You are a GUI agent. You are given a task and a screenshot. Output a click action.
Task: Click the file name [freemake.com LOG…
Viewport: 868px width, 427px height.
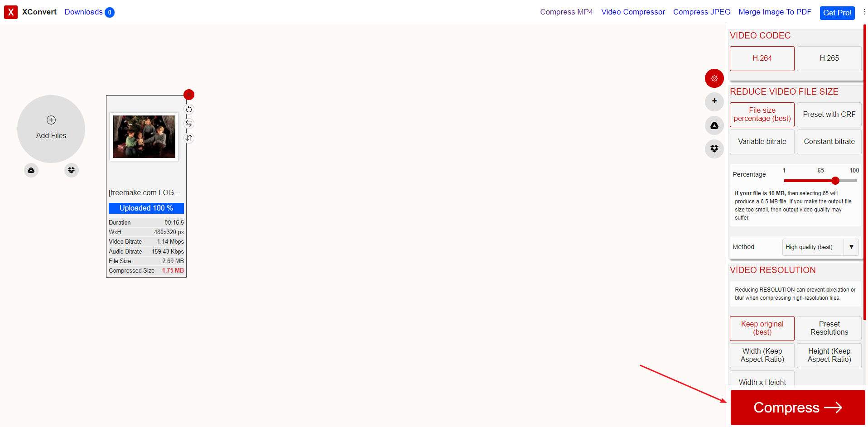pyautogui.click(x=145, y=193)
